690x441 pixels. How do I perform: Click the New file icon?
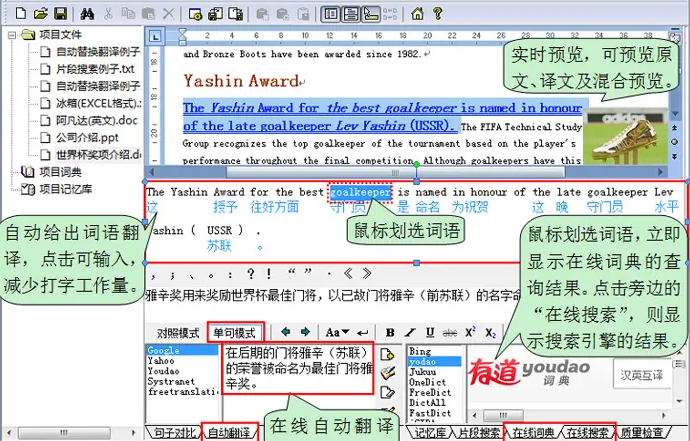coord(15,13)
